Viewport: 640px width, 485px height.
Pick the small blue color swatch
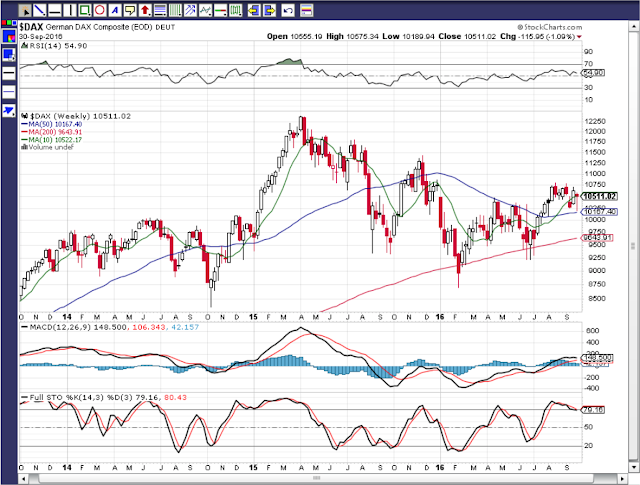pyautogui.click(x=15, y=22)
